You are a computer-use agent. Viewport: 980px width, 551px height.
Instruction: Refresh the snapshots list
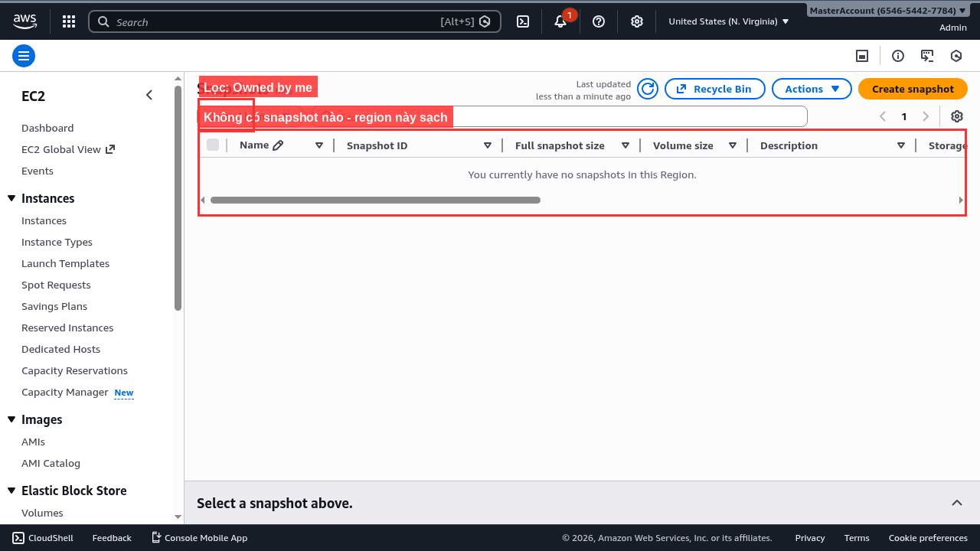point(648,89)
